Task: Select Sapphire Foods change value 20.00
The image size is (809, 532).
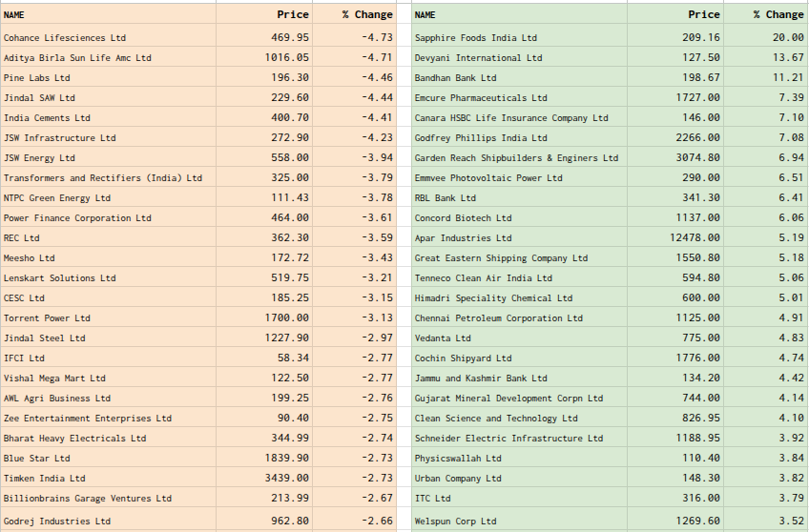Action: [x=788, y=37]
